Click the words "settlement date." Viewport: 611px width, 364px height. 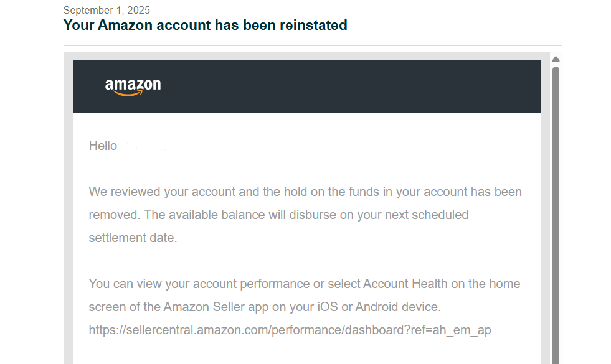[x=133, y=238]
